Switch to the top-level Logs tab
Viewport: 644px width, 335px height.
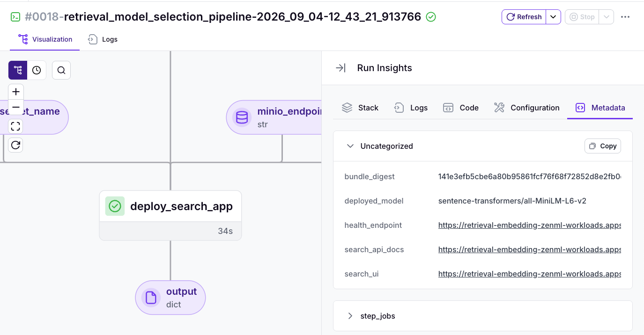tap(103, 39)
